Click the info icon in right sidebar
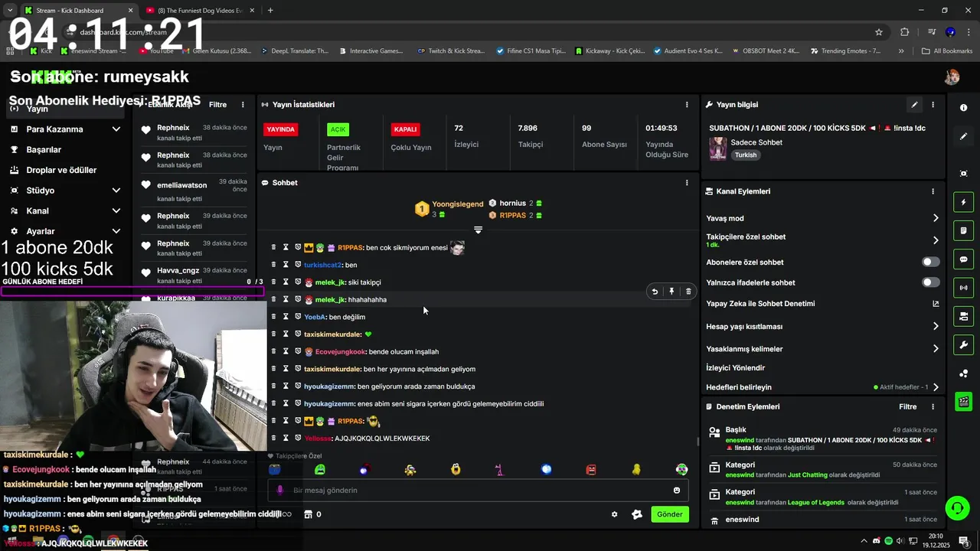 pos(963,108)
